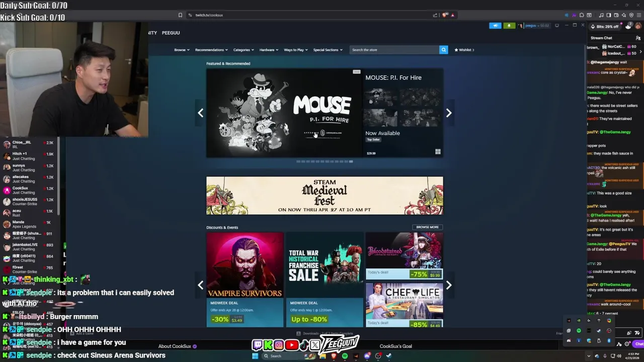
Task: Open the PEEGUU tab in Steam
Action: click(x=171, y=33)
